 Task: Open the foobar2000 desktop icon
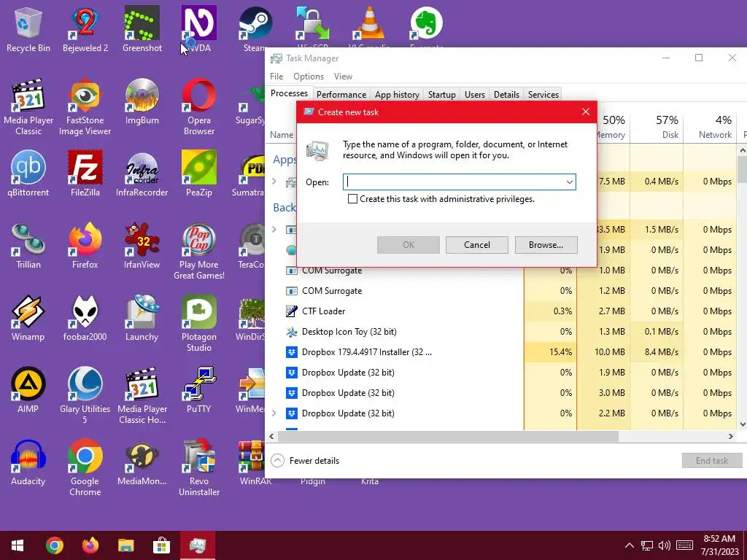click(x=85, y=318)
